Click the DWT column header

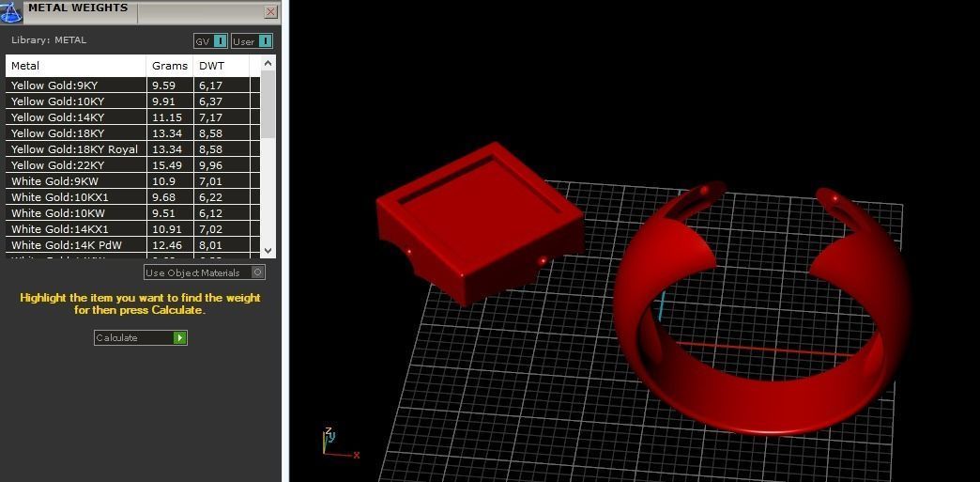pyautogui.click(x=222, y=66)
